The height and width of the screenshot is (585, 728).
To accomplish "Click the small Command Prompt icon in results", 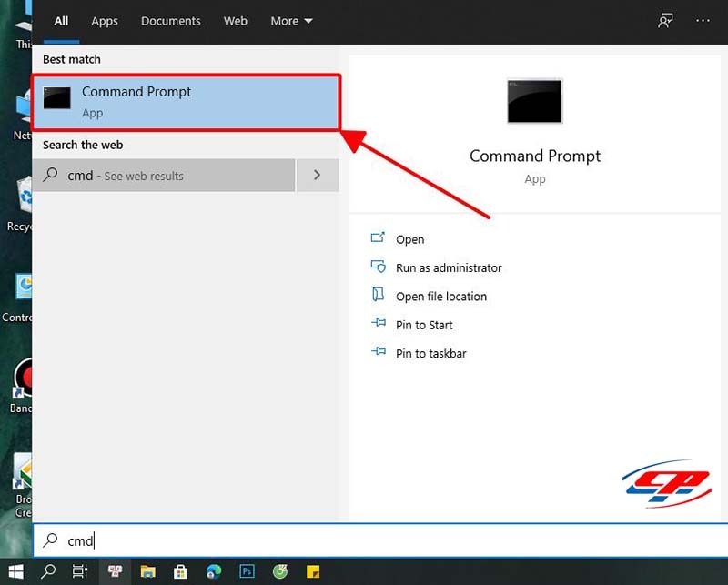I will click(x=57, y=98).
